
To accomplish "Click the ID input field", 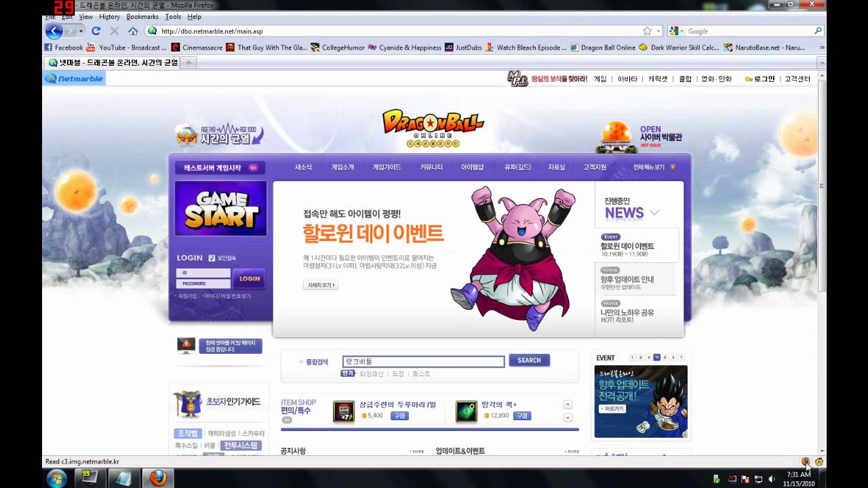I will tap(203, 273).
